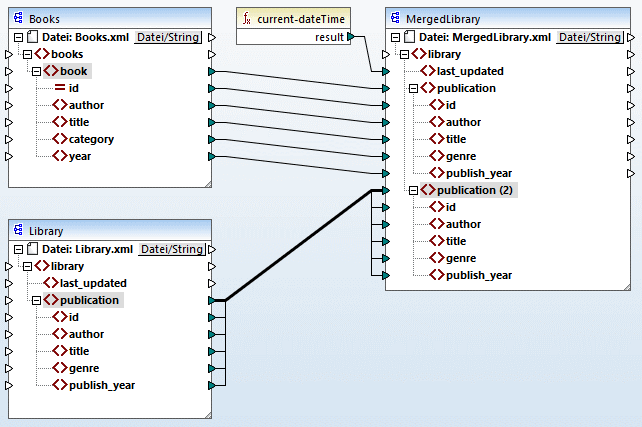Collapse the publication (2) node in MergedLibrary
642x427 pixels.
coord(414,190)
